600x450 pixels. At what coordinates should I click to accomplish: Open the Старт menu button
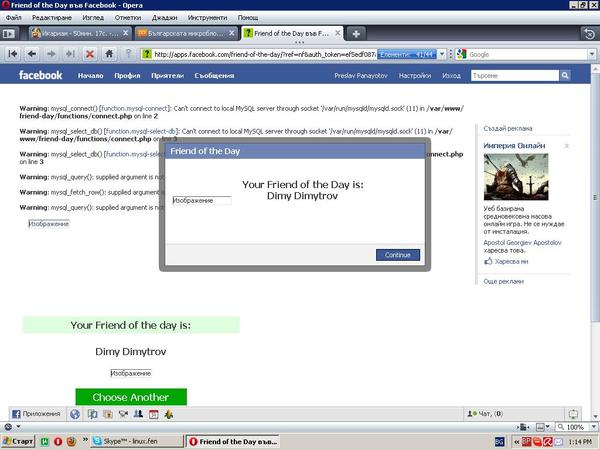click(18, 442)
